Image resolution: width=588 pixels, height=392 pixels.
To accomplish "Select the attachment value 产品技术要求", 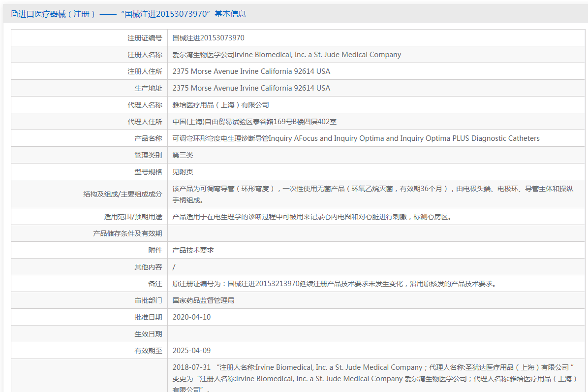I will [193, 251].
